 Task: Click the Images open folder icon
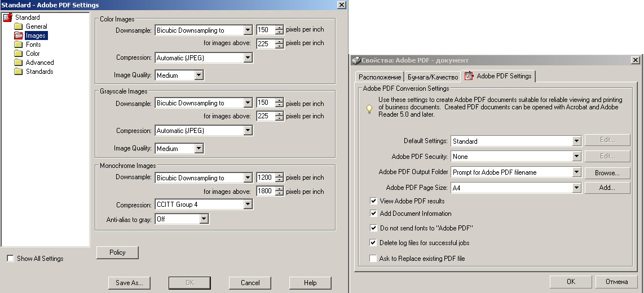[18, 35]
